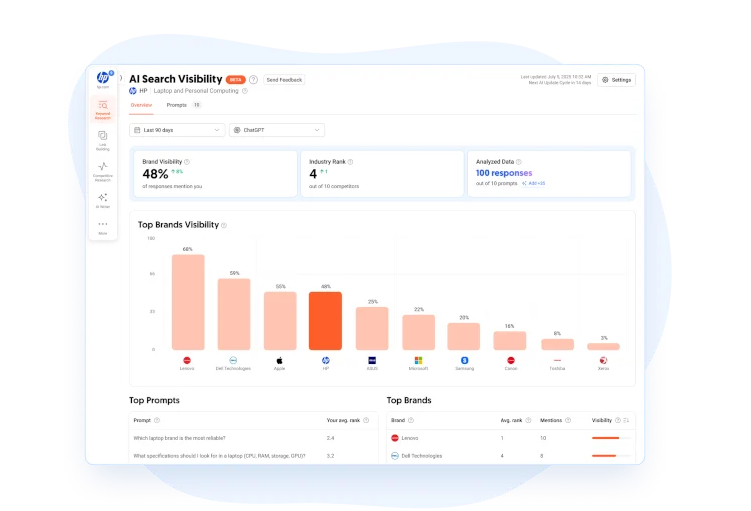Screen dimensions: 751x511
Task: Click the Apple logo under the chart
Action: 279,360
